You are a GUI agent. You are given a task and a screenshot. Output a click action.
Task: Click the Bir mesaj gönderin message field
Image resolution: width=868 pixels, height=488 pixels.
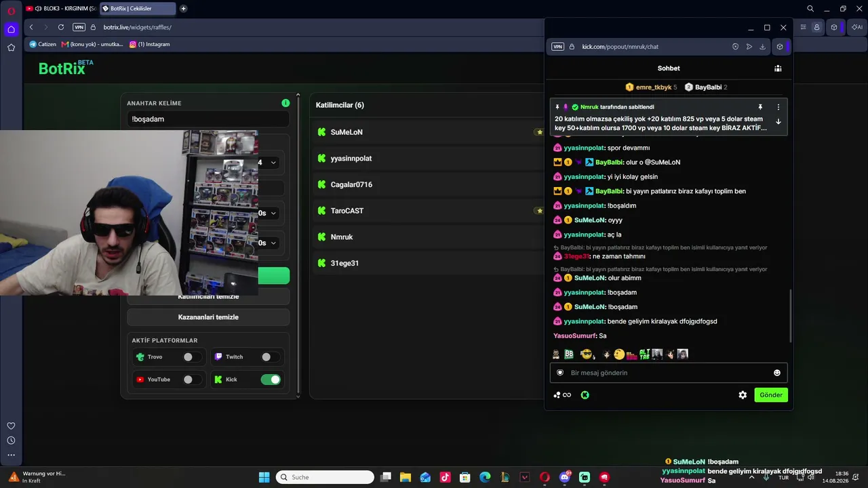668,373
